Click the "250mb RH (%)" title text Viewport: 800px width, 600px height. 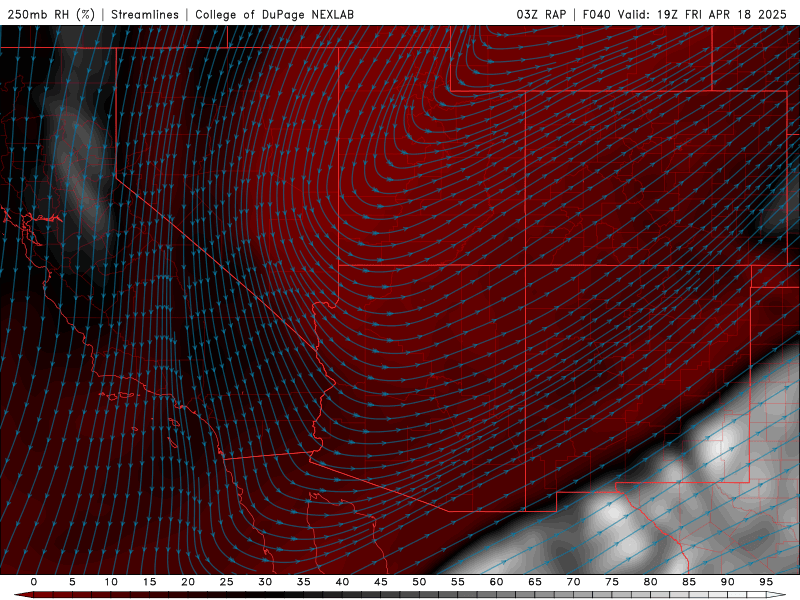click(51, 14)
